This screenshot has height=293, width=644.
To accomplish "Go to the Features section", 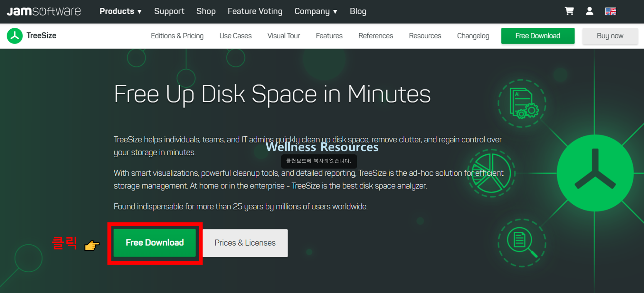I will pyautogui.click(x=329, y=36).
